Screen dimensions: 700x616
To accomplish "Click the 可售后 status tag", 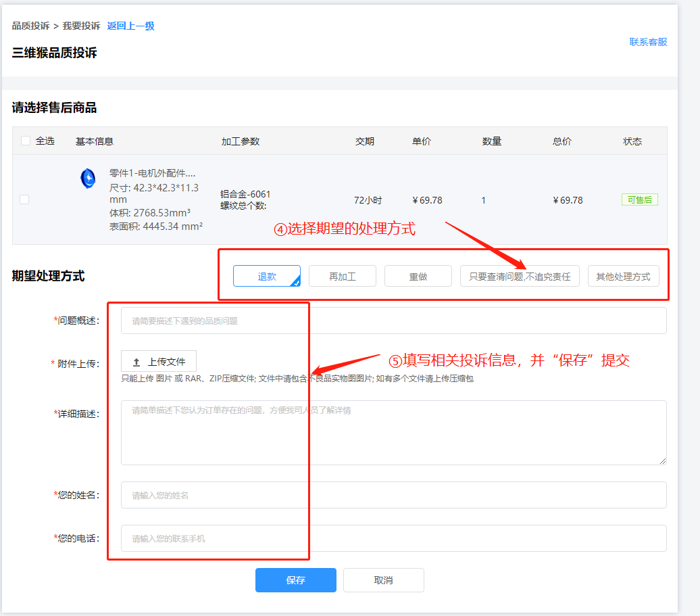I will tap(639, 199).
